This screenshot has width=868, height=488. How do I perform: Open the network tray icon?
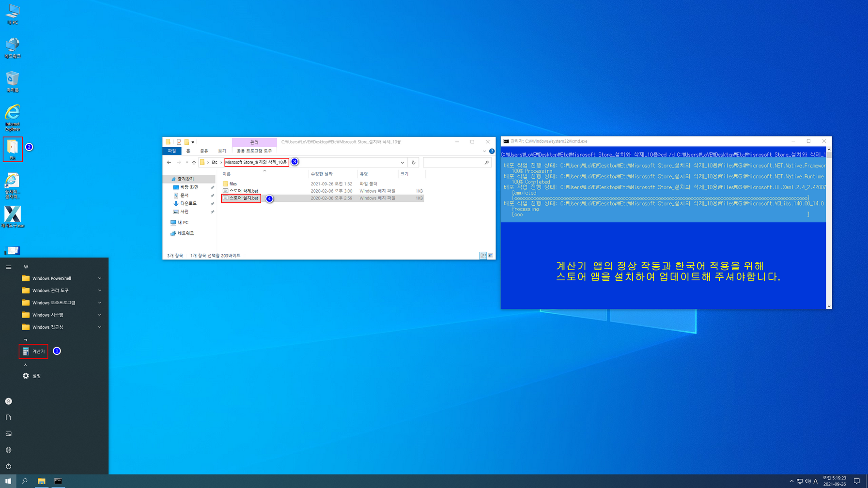coord(800,481)
